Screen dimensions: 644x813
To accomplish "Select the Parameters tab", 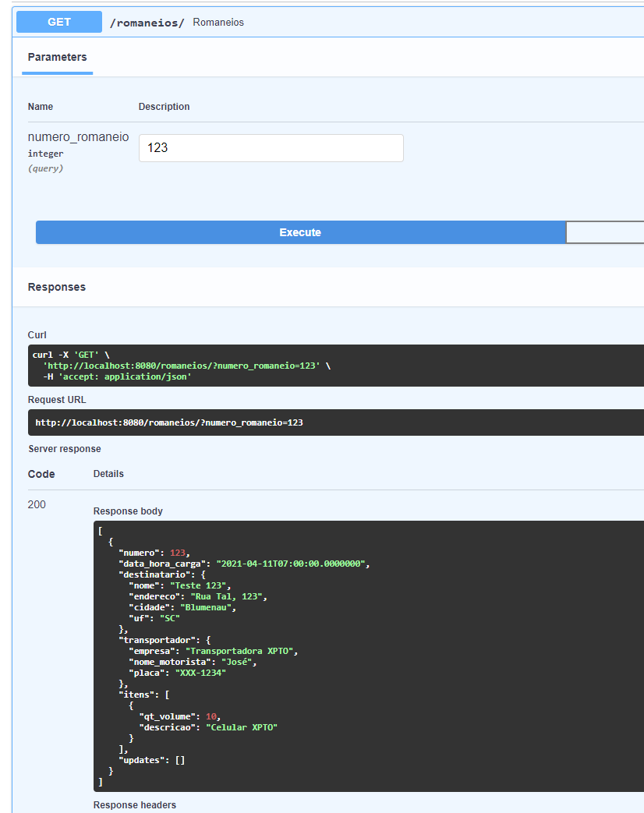I will point(57,57).
